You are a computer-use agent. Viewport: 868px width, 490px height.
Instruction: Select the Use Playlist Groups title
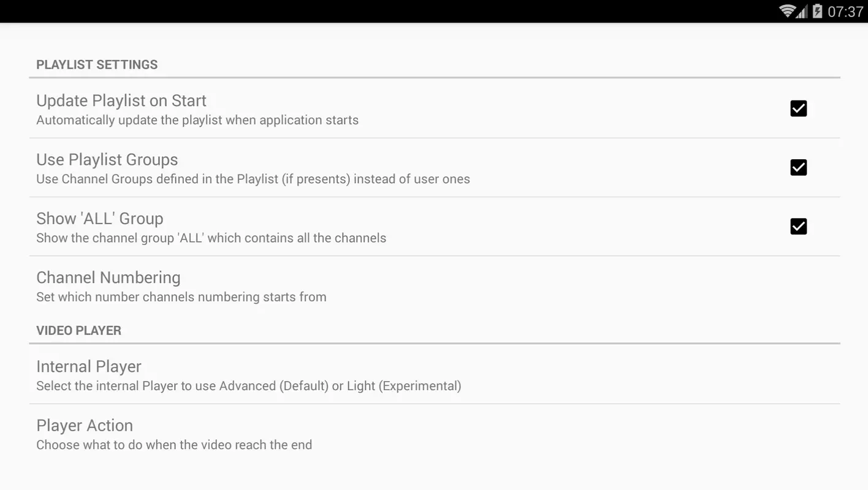click(107, 159)
